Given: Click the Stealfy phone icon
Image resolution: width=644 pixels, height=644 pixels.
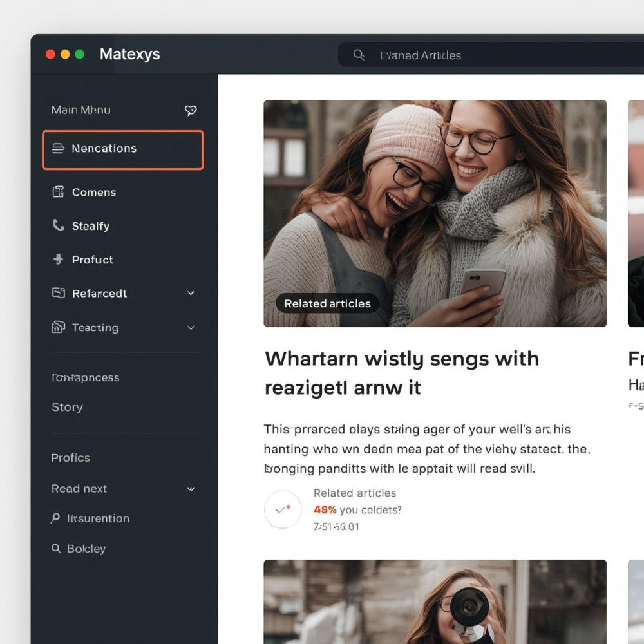Looking at the screenshot, I should 58,225.
